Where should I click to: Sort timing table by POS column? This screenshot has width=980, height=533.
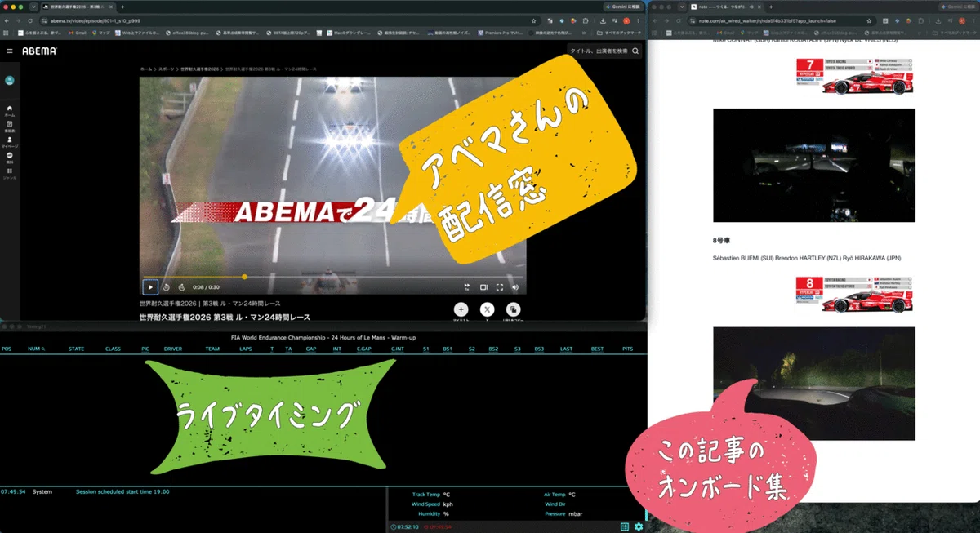[7, 349]
